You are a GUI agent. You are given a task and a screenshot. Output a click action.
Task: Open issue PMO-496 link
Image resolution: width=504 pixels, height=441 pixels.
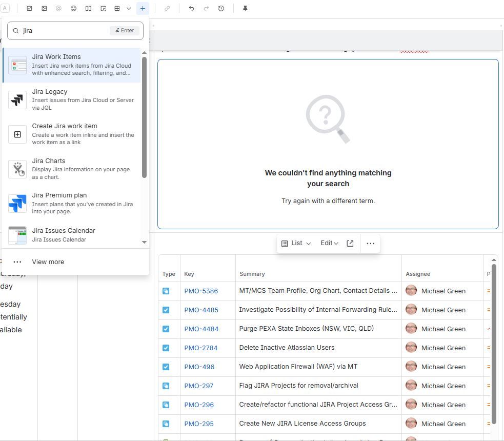[x=199, y=367]
